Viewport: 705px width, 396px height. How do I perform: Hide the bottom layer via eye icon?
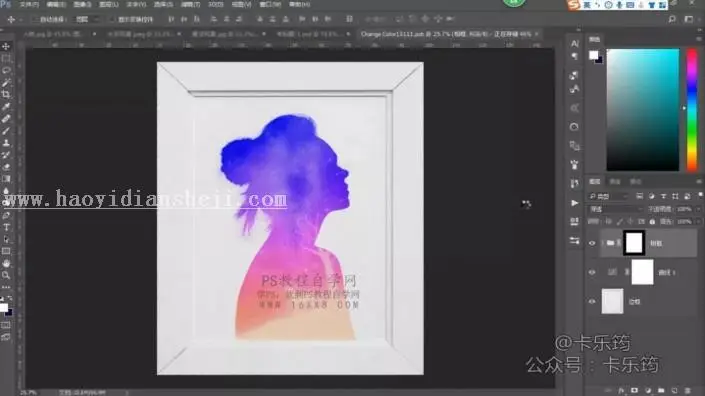(x=592, y=302)
